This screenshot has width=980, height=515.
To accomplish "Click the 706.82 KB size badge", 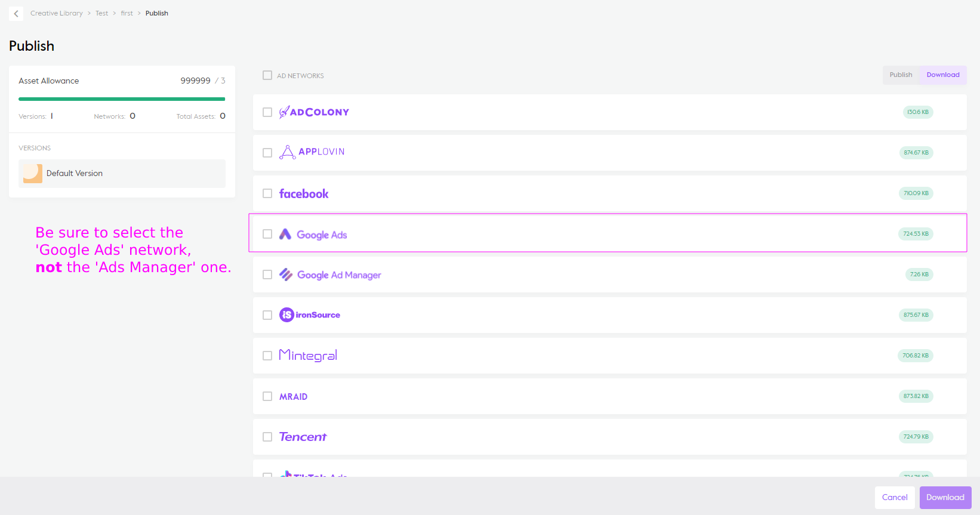I will (916, 356).
